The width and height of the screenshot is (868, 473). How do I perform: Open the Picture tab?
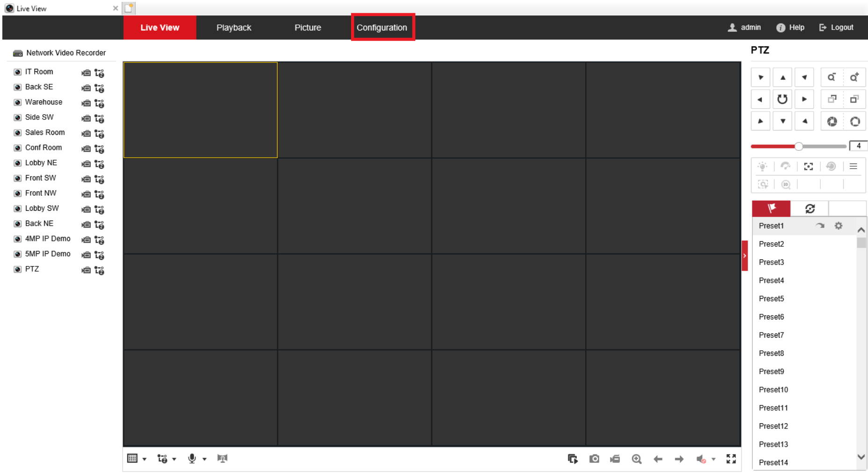coord(308,28)
